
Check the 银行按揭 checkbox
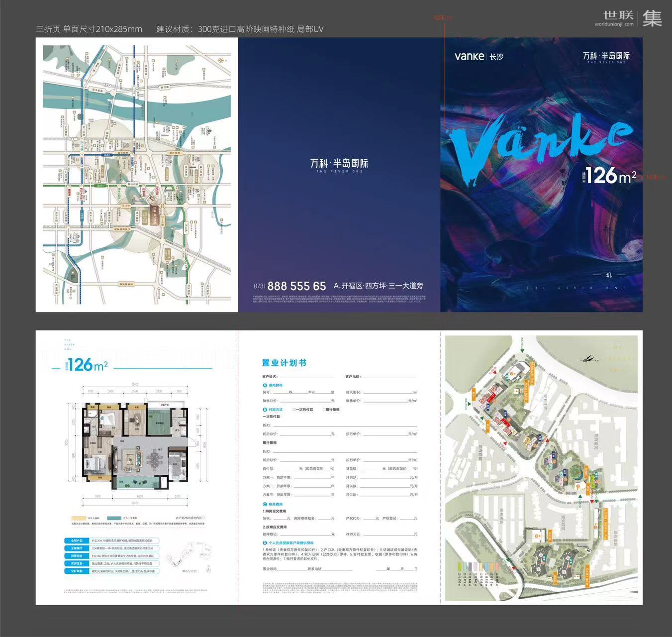(x=324, y=410)
